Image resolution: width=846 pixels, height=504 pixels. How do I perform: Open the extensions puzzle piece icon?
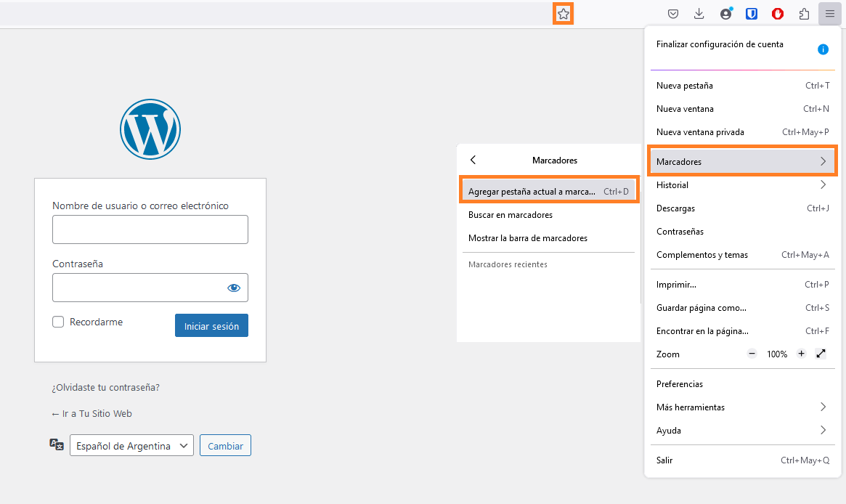803,14
